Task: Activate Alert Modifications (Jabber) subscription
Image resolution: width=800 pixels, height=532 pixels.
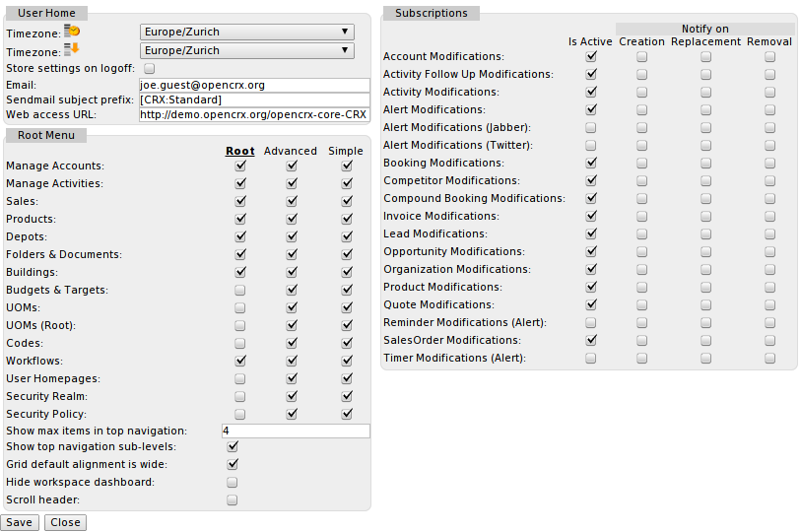Action: click(590, 127)
